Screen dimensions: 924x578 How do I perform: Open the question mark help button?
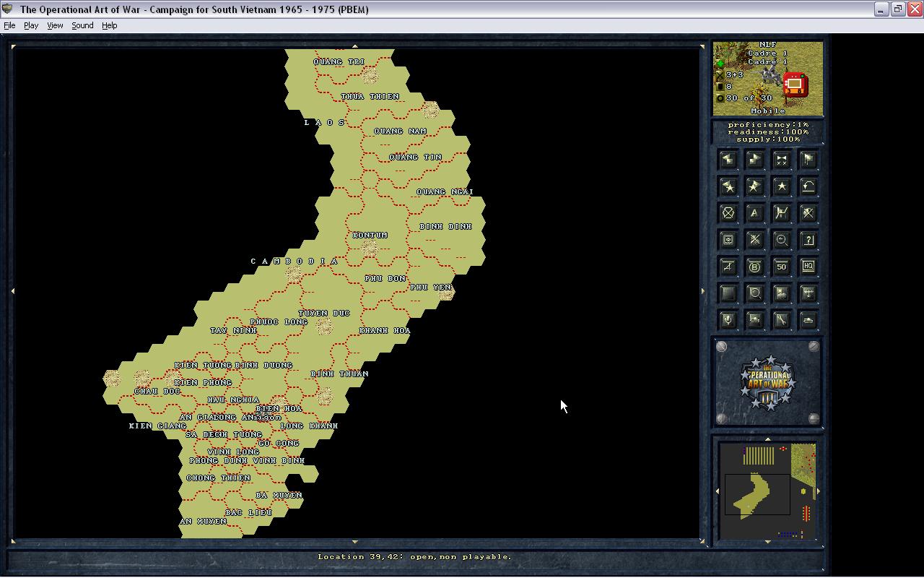coord(808,240)
